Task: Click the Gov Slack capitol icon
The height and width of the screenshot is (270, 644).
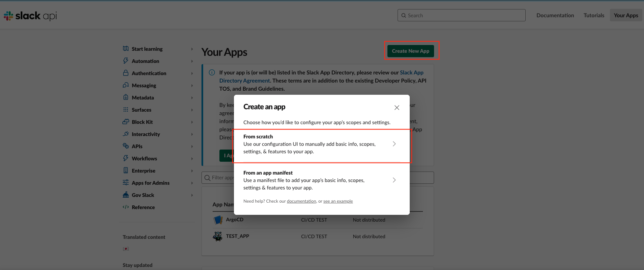Action: 126,195
